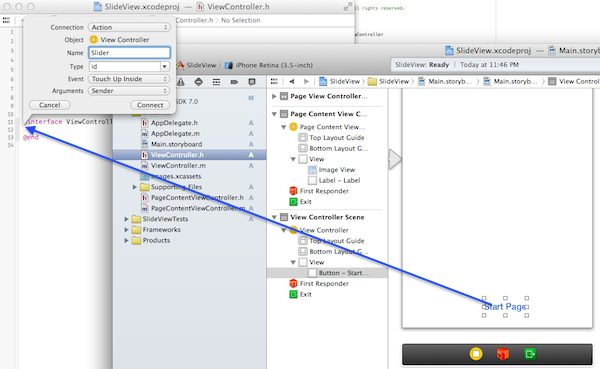Click the View Controller icon in scene dock
Image resolution: width=600 pixels, height=369 pixels.
[x=476, y=354]
